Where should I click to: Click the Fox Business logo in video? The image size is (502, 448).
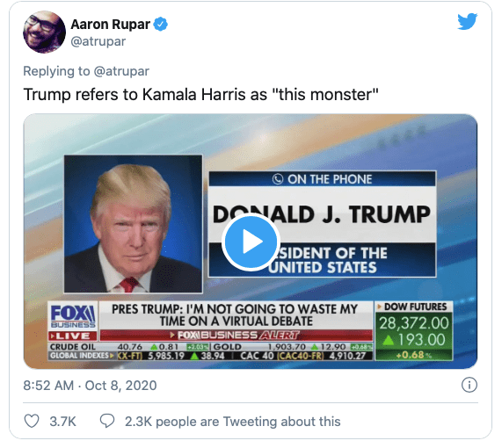[x=73, y=316]
